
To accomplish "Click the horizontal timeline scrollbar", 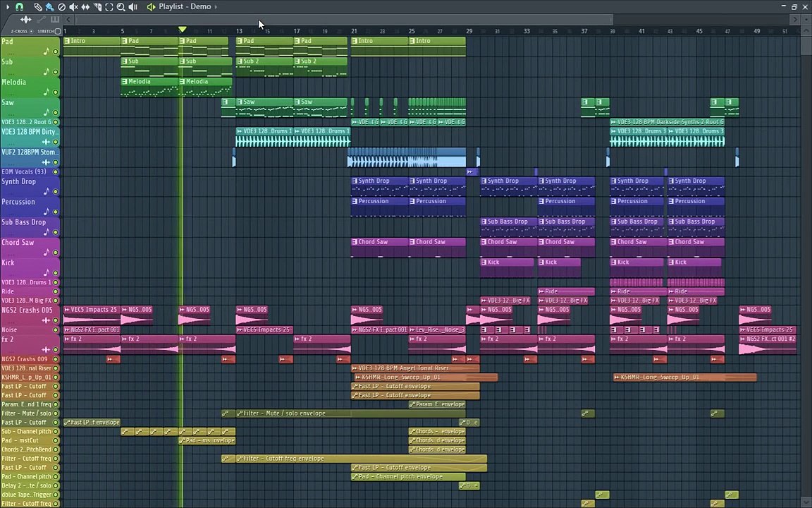I will point(344,20).
